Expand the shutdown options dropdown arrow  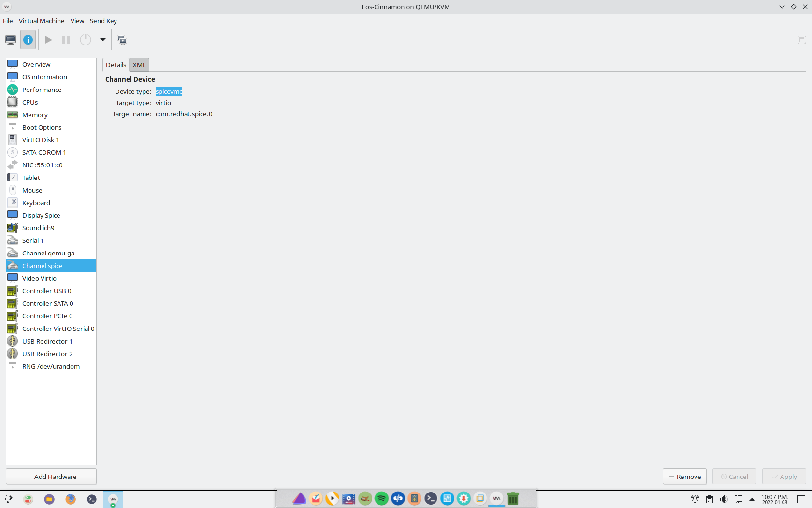click(x=103, y=40)
